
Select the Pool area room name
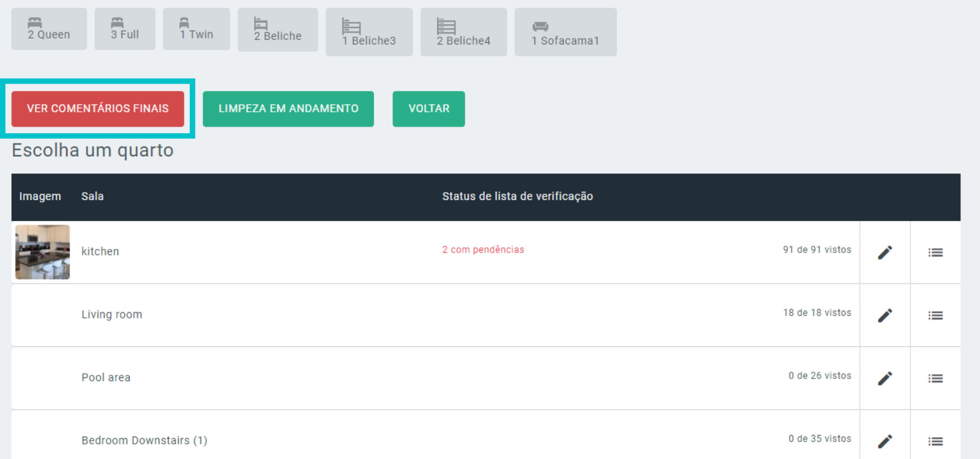coord(106,377)
